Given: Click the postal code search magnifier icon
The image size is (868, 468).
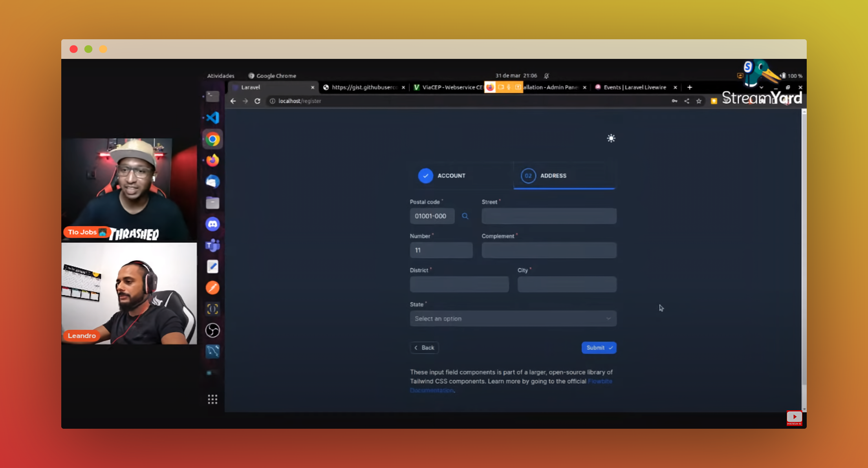Looking at the screenshot, I should (x=465, y=216).
